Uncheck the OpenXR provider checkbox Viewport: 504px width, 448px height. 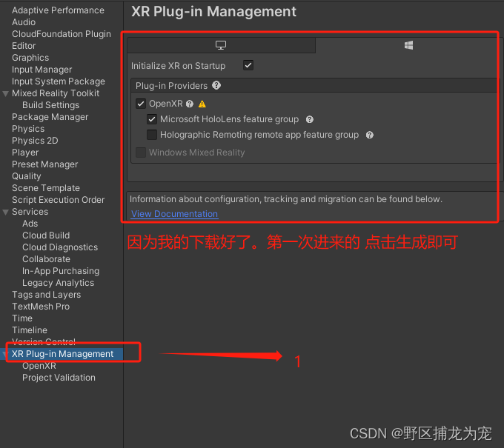pyautogui.click(x=141, y=104)
